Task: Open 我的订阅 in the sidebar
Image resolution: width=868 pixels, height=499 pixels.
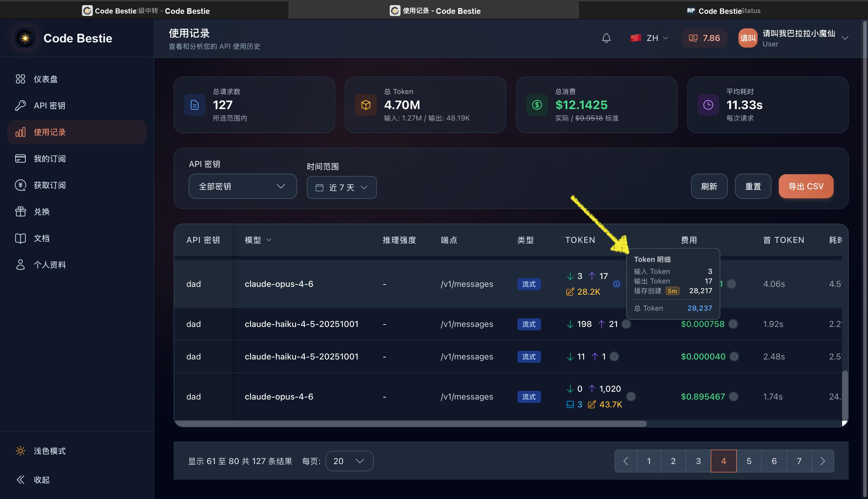Action: point(77,159)
